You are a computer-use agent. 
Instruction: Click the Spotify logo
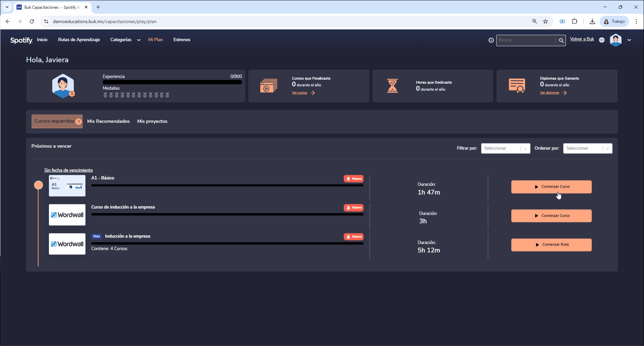[21, 40]
